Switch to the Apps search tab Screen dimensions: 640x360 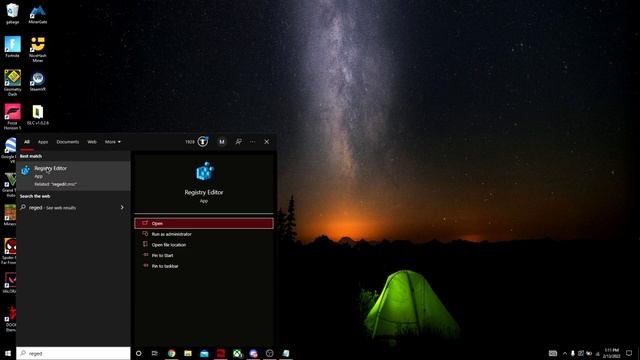click(43, 142)
